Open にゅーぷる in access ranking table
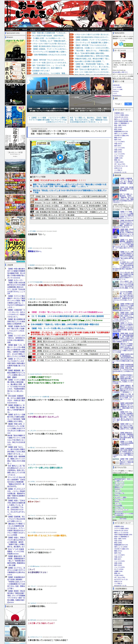Screen dimensions: 138x644 (118, 491)
